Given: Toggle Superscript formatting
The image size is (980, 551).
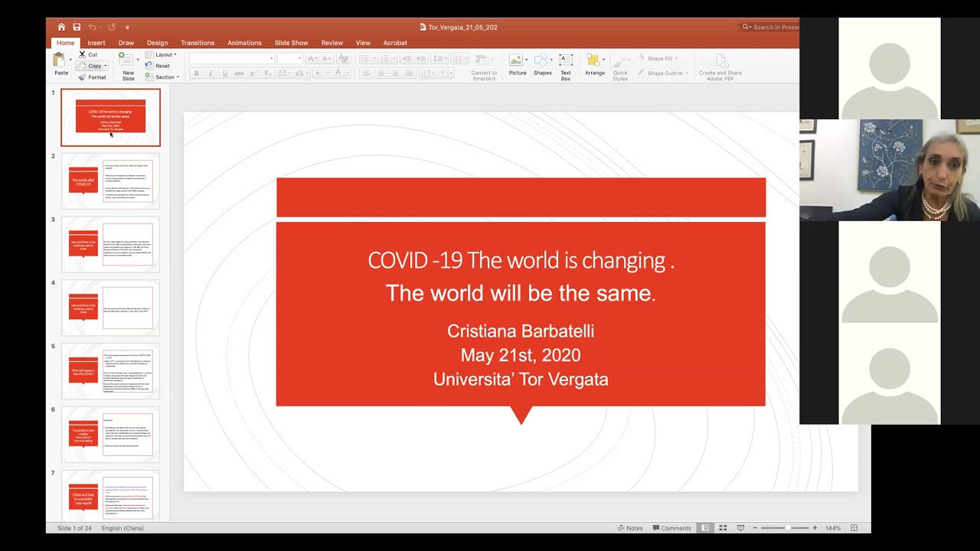Looking at the screenshot, I should (x=253, y=73).
